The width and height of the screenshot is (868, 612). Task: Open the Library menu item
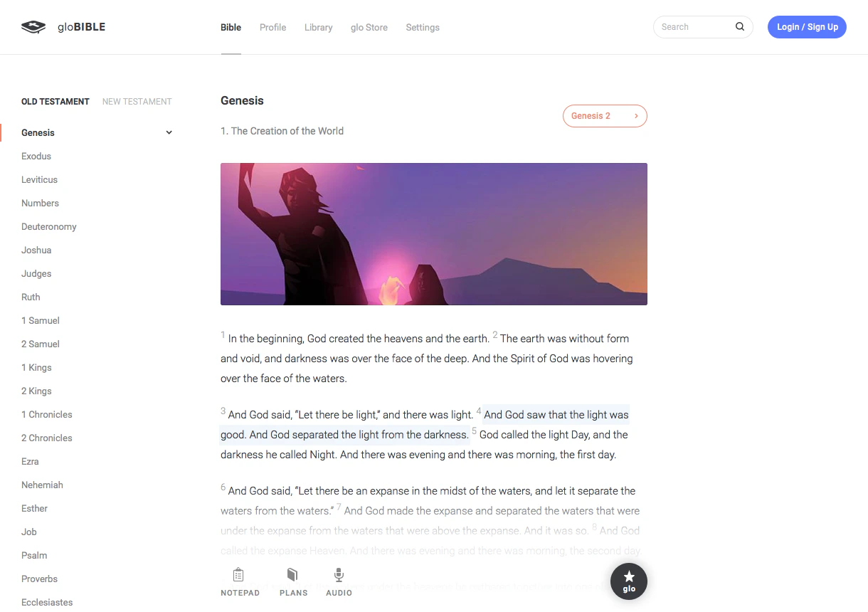[318, 27]
